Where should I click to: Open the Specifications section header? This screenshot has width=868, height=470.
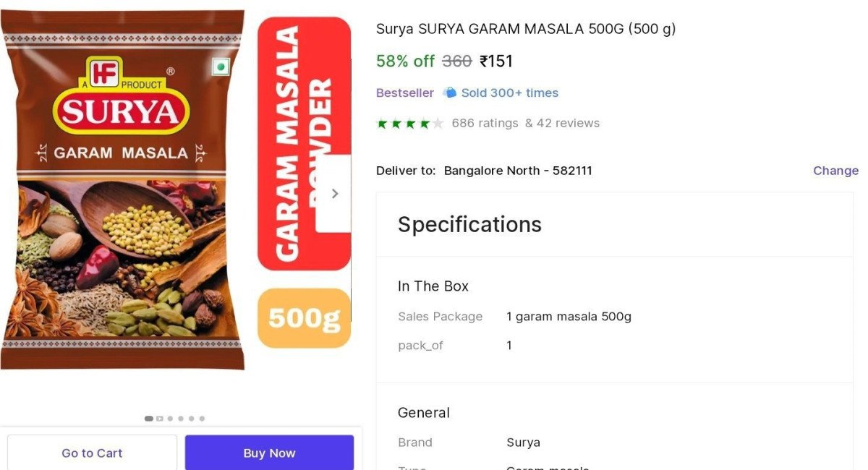tap(469, 224)
